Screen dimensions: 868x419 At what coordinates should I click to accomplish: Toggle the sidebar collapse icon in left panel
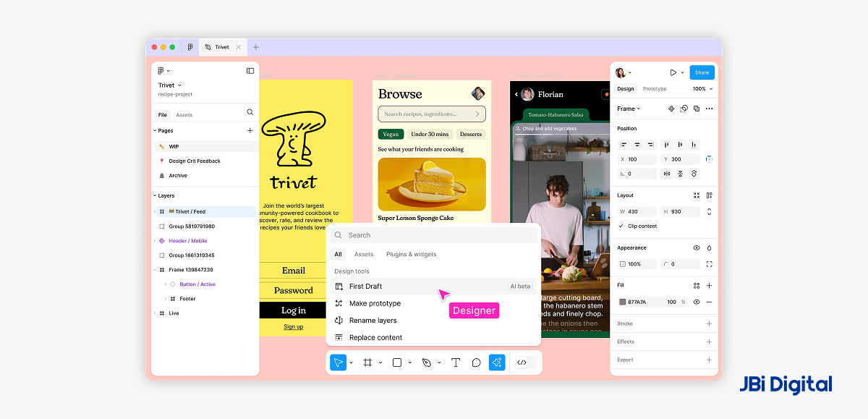pyautogui.click(x=250, y=71)
